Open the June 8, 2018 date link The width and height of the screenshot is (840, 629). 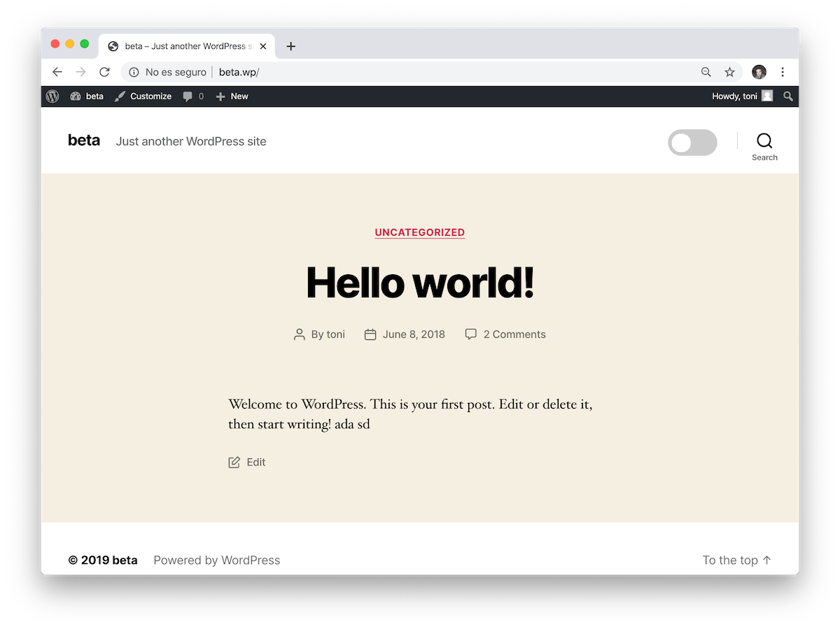click(x=414, y=334)
